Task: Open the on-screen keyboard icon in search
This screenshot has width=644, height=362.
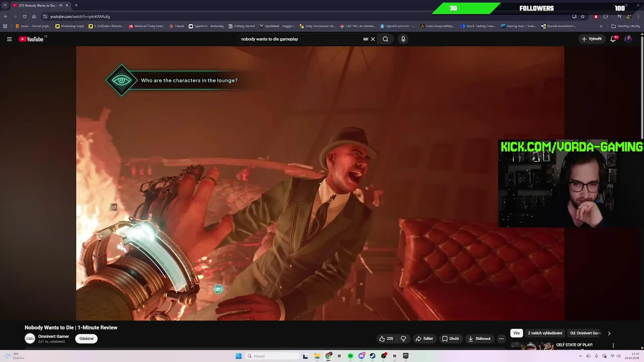Action: click(x=366, y=39)
